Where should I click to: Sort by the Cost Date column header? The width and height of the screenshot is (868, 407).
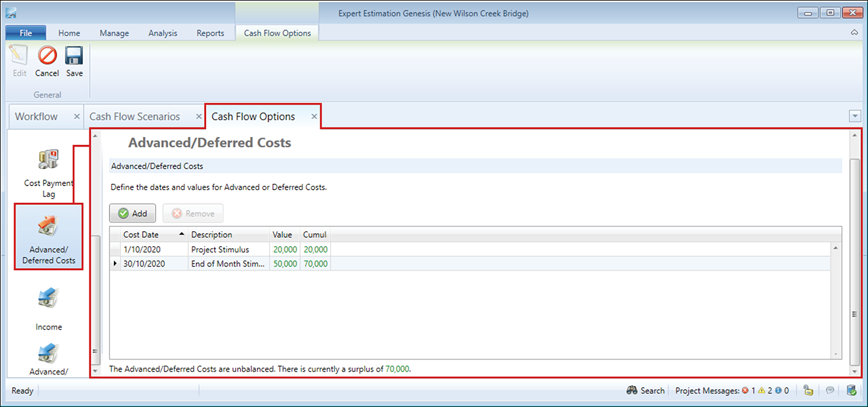141,235
